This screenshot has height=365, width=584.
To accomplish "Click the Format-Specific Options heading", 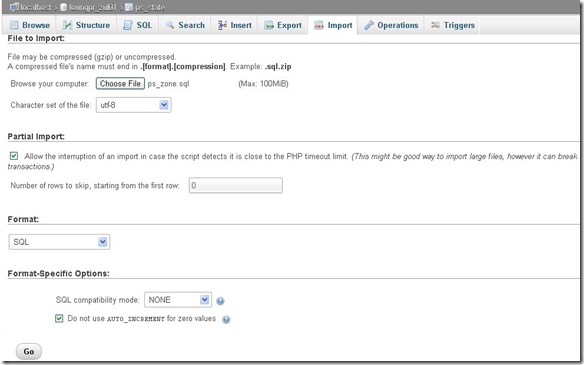I will point(58,273).
